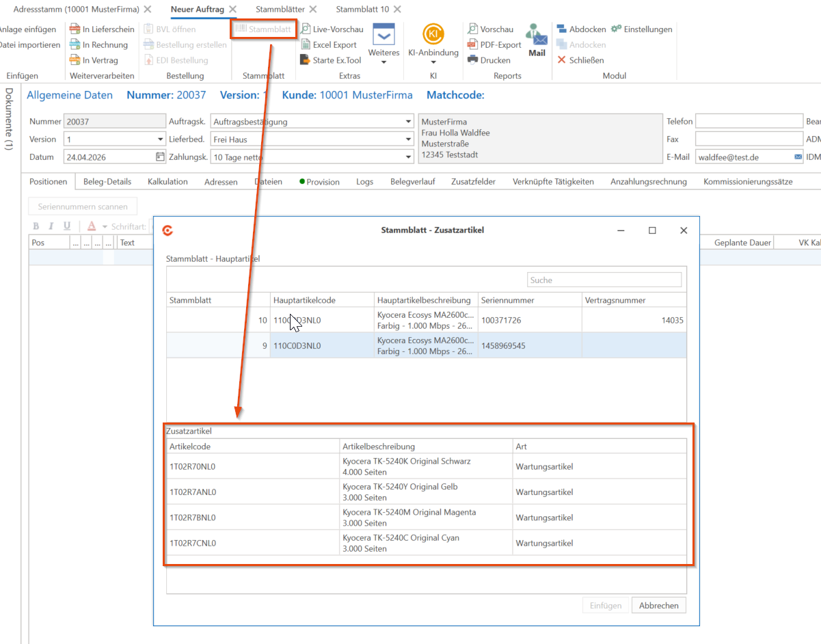Viewport: 821px width, 644px height.
Task: Click the Fax input field
Action: (749, 139)
